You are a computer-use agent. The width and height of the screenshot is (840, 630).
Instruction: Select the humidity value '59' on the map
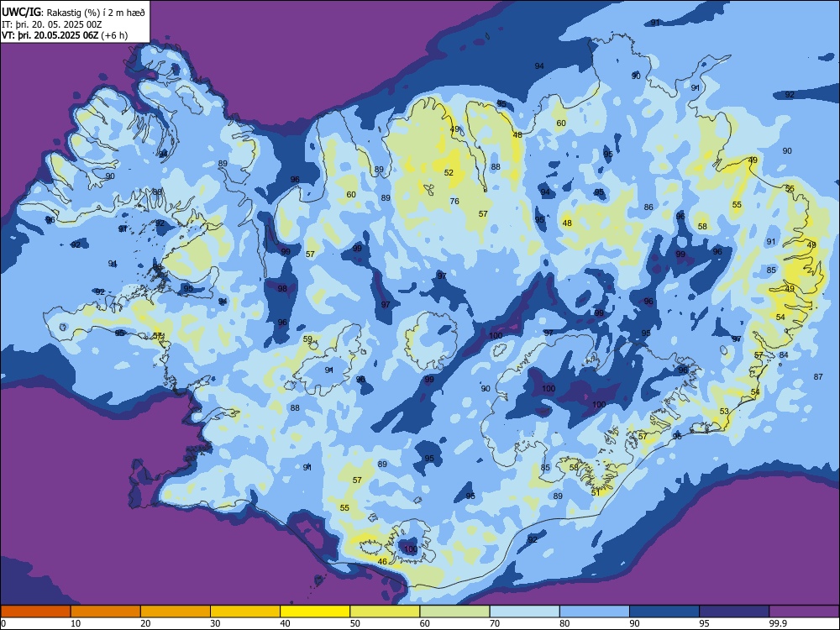coord(307,339)
